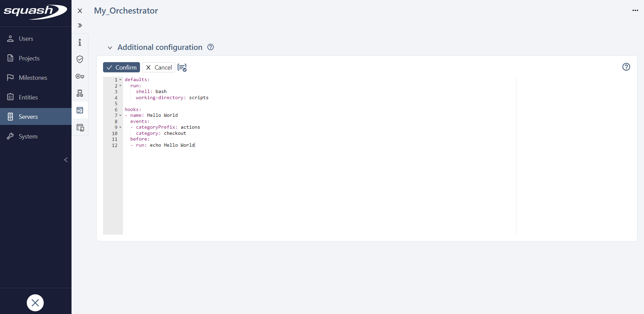The image size is (644, 314).
Task: Fold the hooks block at line 7
Action: point(120,115)
